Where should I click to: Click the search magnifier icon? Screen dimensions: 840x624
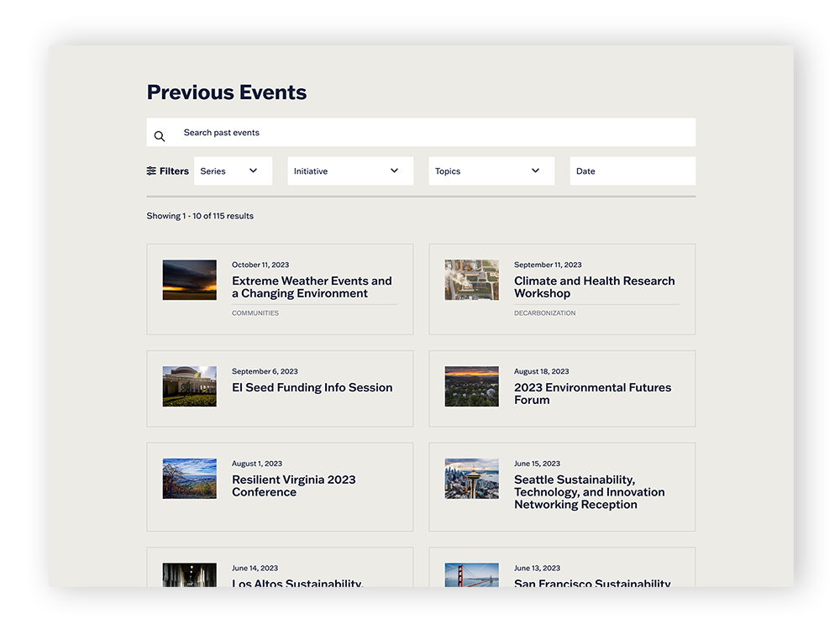click(x=160, y=135)
